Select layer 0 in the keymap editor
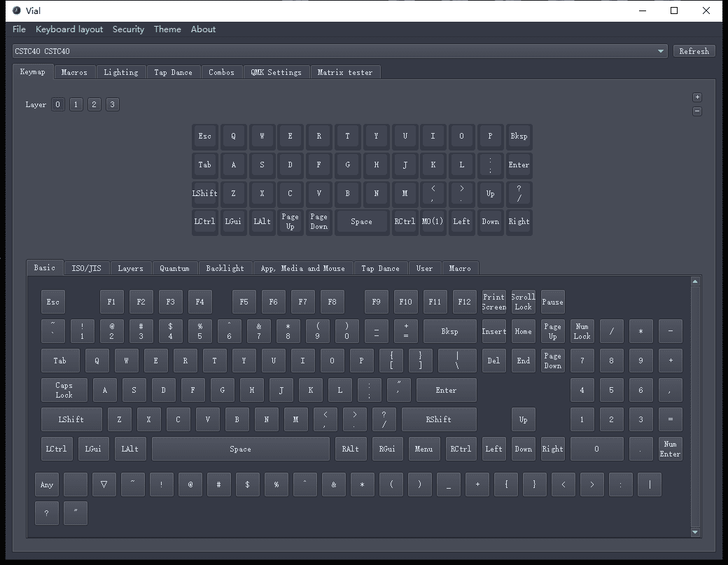Image resolution: width=728 pixels, height=565 pixels. [x=57, y=104]
